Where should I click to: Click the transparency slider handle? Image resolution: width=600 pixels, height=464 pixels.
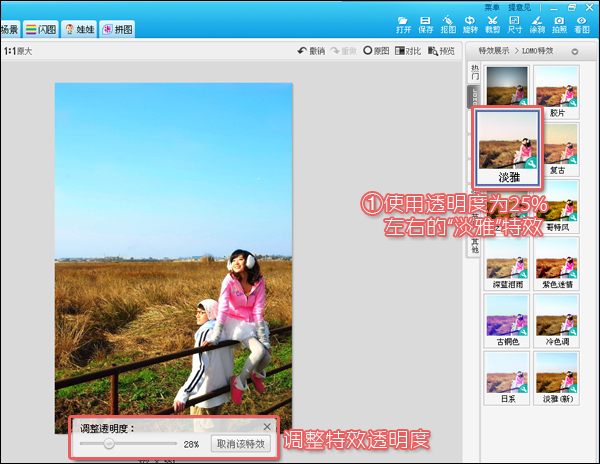pos(108,443)
